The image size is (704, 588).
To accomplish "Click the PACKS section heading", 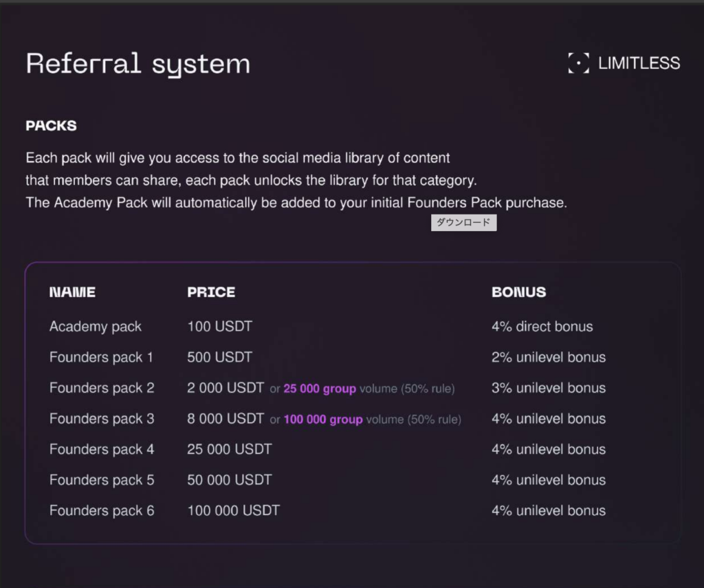I will 52,126.
